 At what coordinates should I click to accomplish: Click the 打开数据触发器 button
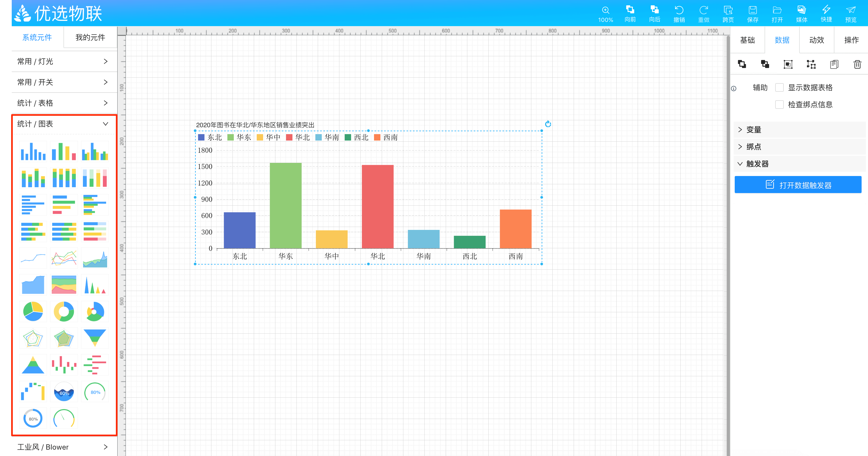point(798,185)
